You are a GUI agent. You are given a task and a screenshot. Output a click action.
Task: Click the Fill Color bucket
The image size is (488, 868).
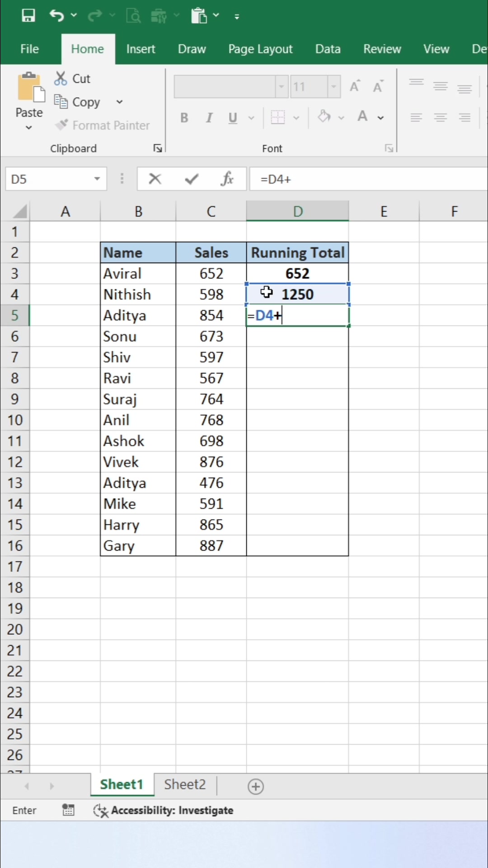pos(324,117)
